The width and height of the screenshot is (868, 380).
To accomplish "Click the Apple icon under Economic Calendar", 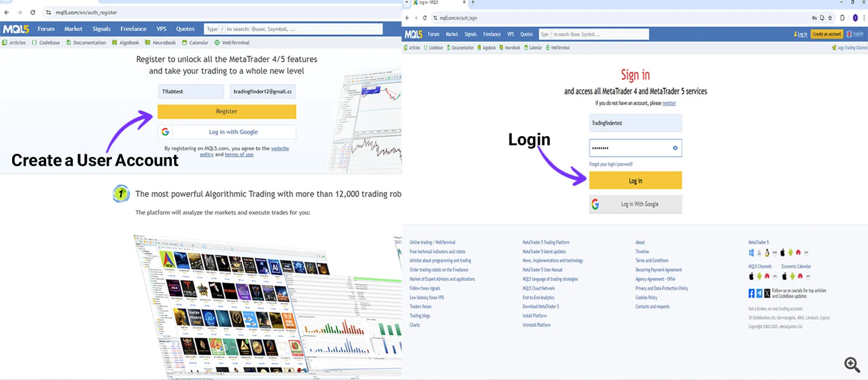I will pos(785,276).
